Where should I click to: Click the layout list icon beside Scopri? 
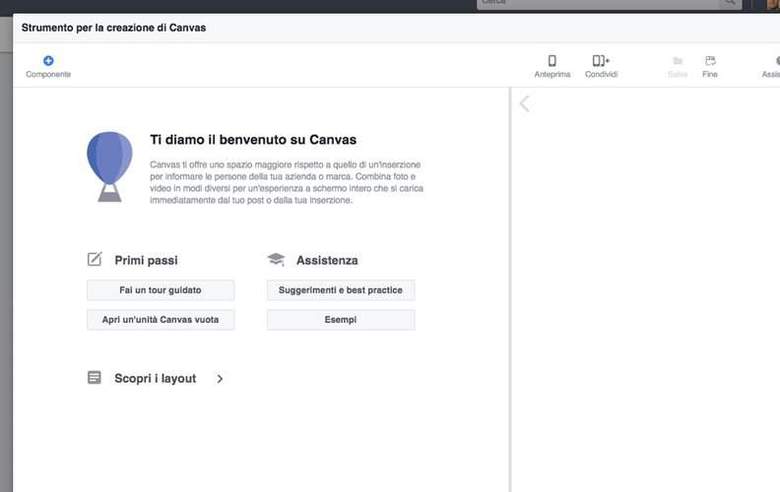coord(94,378)
